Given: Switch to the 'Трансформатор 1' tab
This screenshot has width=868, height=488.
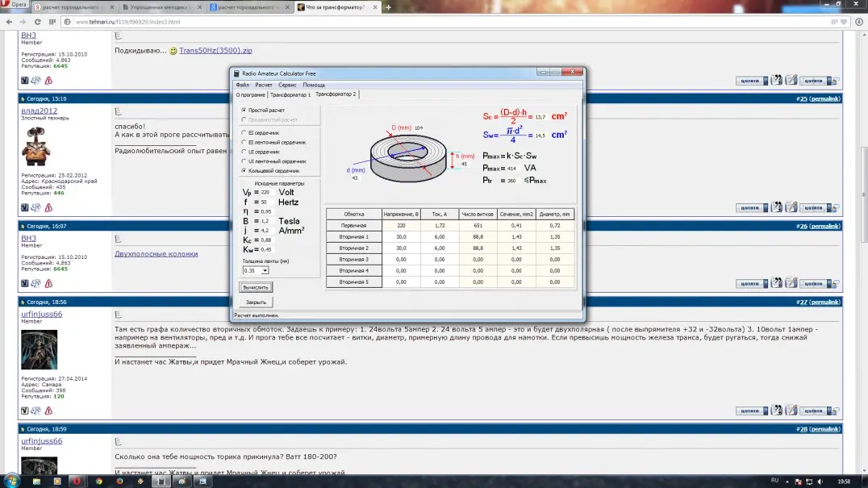Looking at the screenshot, I should 290,94.
